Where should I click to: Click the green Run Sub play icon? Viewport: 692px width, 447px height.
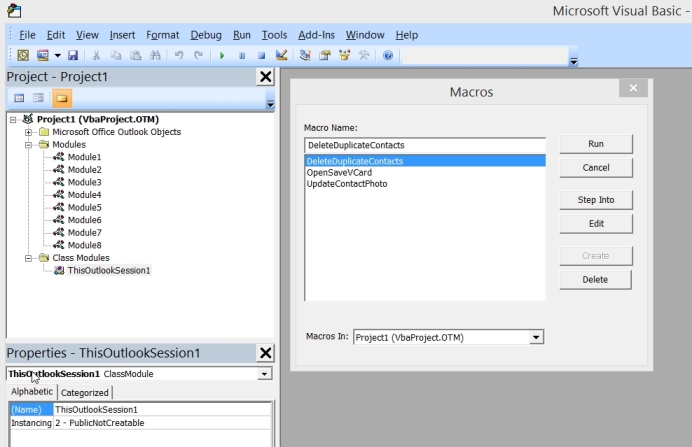pyautogui.click(x=222, y=56)
